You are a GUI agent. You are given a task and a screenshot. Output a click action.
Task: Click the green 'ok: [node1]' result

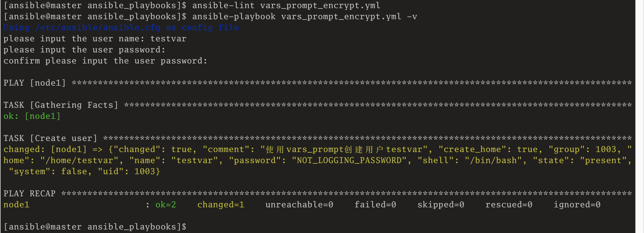pos(32,116)
